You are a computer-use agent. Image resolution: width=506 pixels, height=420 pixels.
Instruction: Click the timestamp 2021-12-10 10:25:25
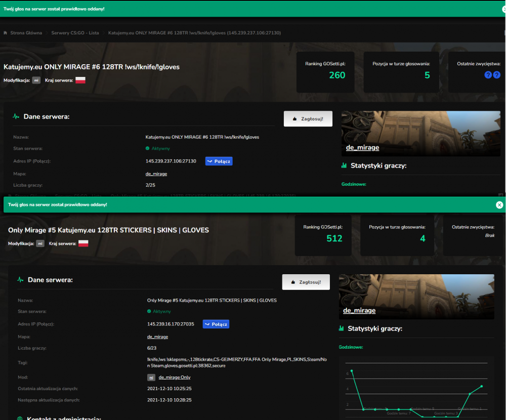[170, 389]
